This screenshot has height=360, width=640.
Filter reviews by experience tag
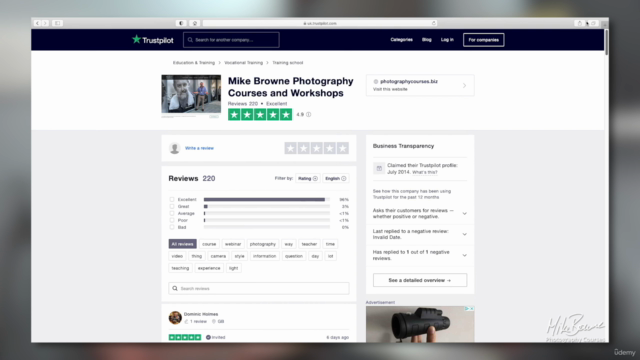209,268
